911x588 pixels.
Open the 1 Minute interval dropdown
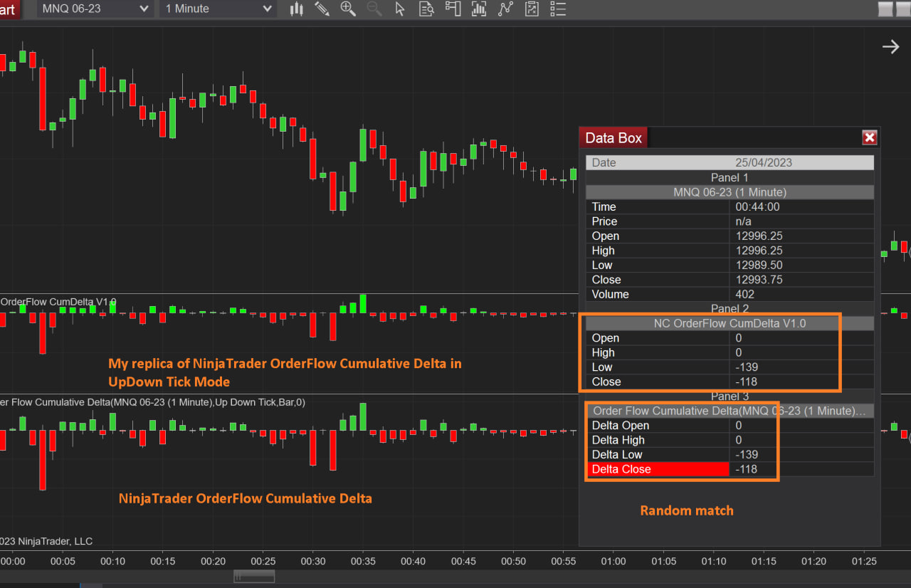pos(216,9)
